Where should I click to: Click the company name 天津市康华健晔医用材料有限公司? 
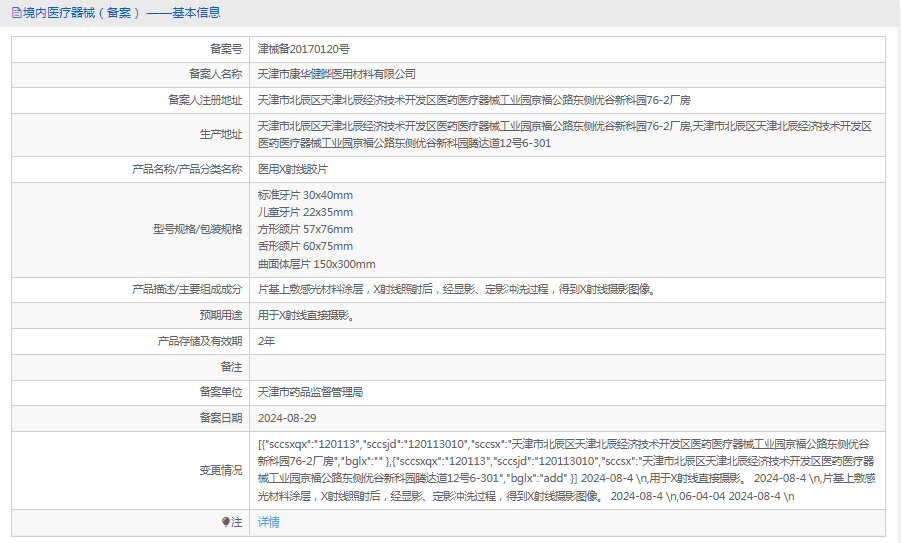coord(337,74)
